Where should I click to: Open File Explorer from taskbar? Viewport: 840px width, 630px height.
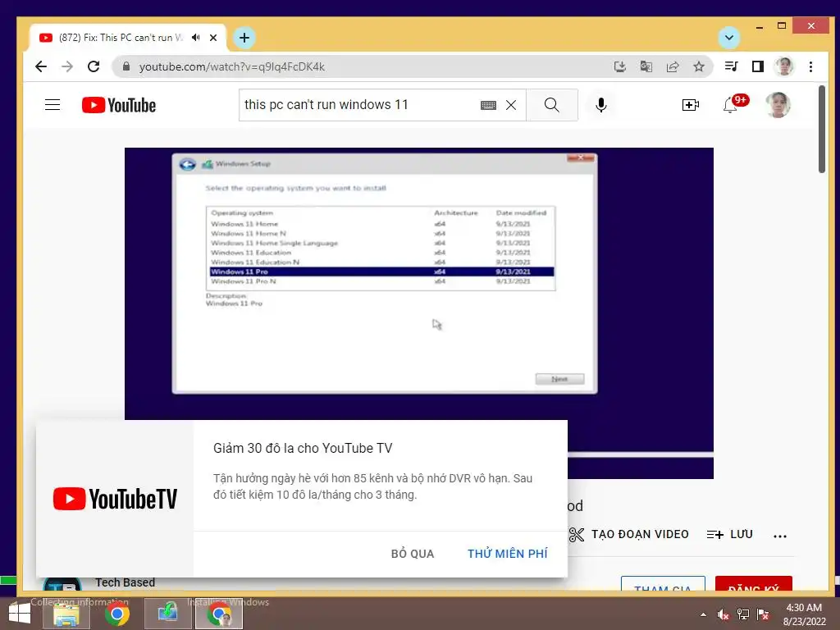point(67,614)
